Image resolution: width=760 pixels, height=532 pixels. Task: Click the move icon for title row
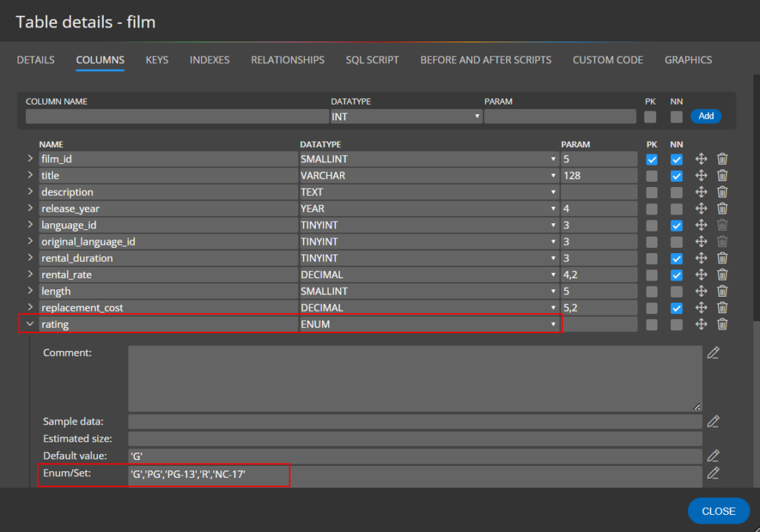(x=701, y=175)
